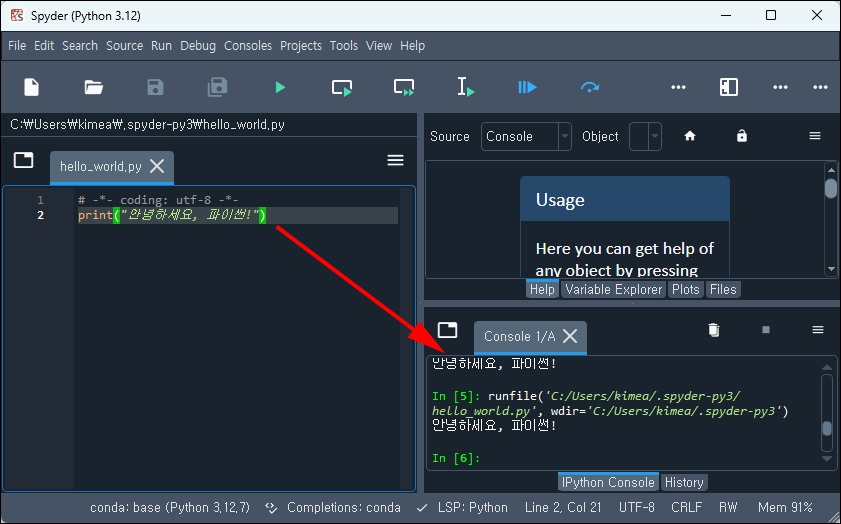
Task: Open editor pane options hamburger menu
Action: pos(395,160)
